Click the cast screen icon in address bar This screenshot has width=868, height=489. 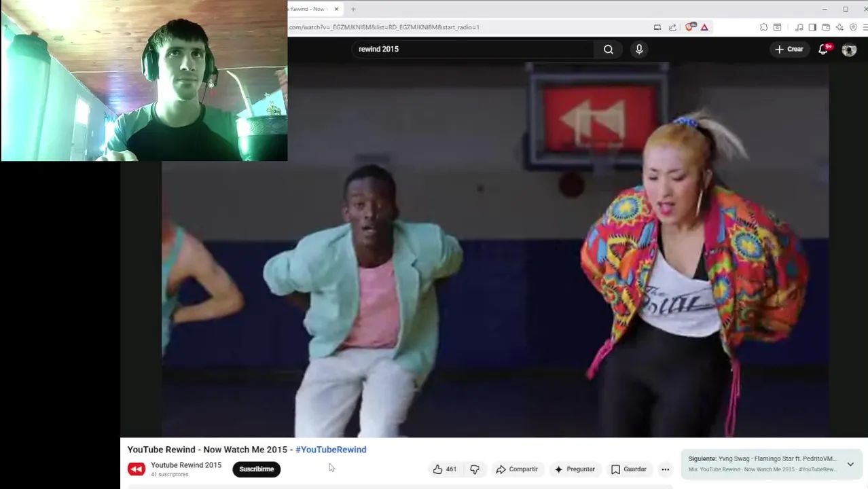pos(657,27)
